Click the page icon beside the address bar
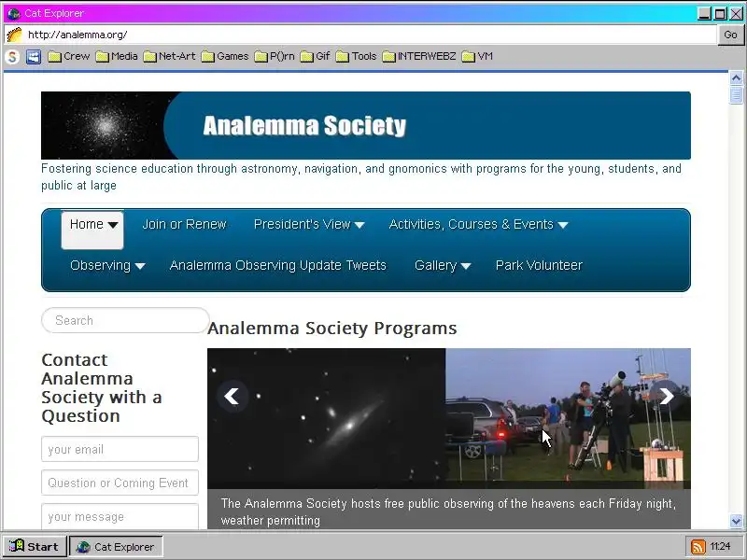This screenshot has width=747, height=560. (14, 35)
